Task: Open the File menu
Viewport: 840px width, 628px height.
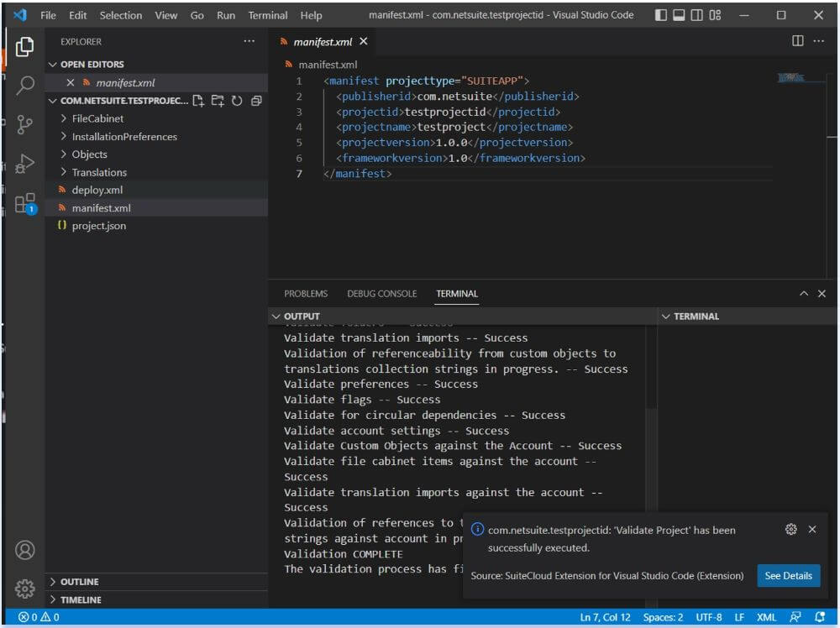Action: click(x=48, y=15)
